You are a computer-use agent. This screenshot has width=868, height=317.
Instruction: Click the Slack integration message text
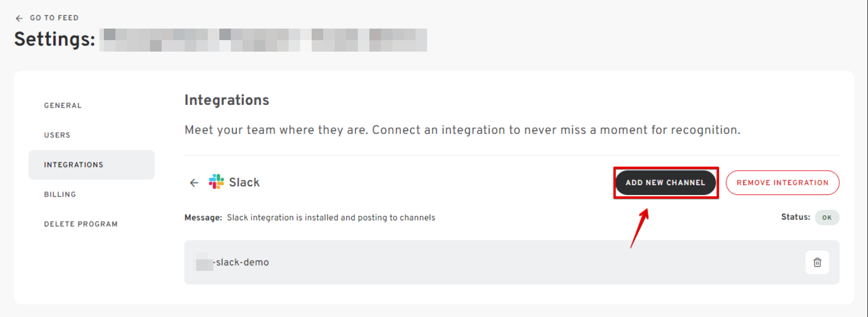point(330,218)
